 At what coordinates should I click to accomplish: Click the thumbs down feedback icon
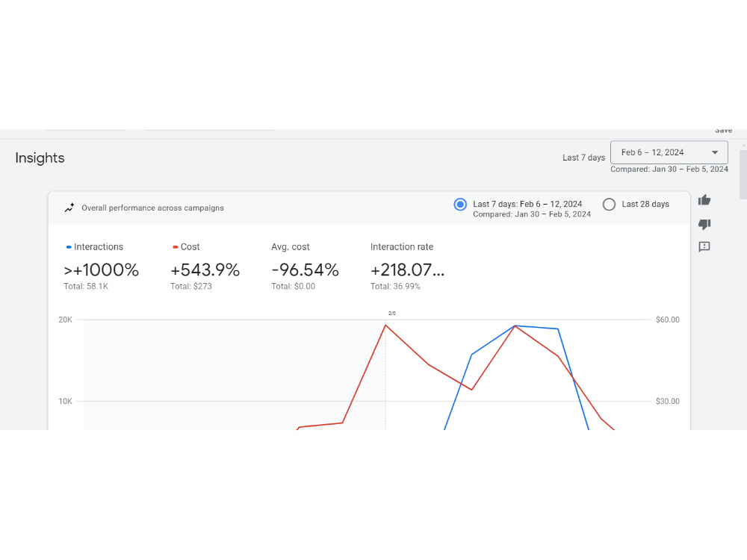(704, 224)
